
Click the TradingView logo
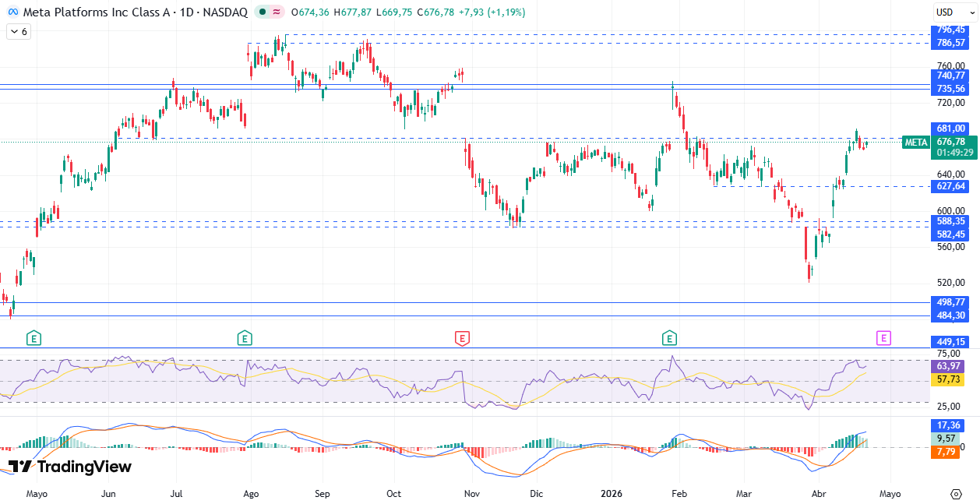click(x=70, y=467)
